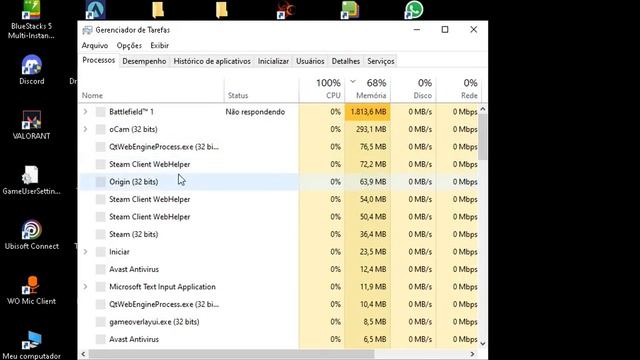The width and height of the screenshot is (640, 360).
Task: Click the 1.813,6 MB memory value
Action: [x=368, y=112]
